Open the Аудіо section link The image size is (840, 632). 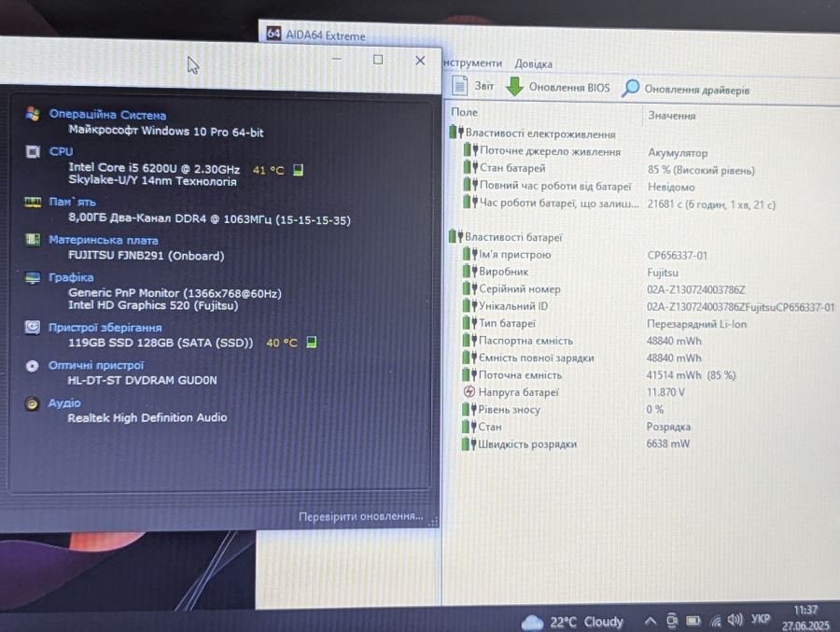[x=64, y=402]
